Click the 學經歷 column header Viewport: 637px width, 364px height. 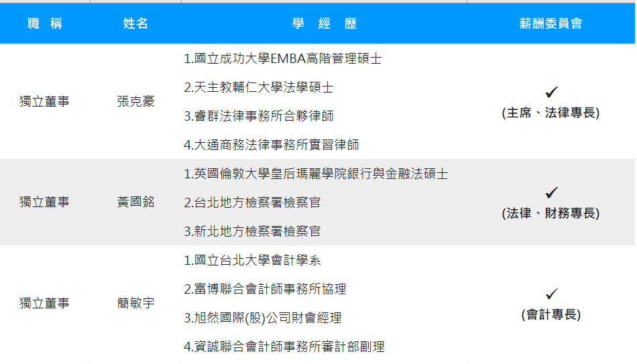pyautogui.click(x=325, y=24)
